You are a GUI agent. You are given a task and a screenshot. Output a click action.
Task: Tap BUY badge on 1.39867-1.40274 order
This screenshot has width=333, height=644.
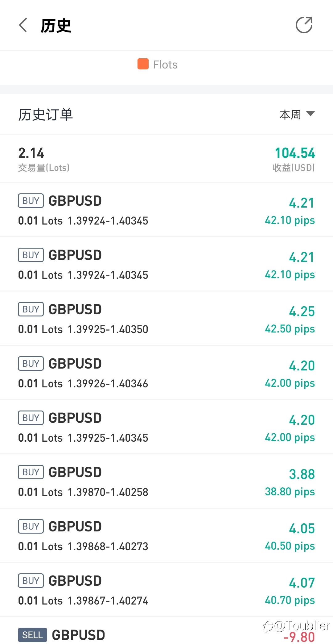[x=31, y=581]
